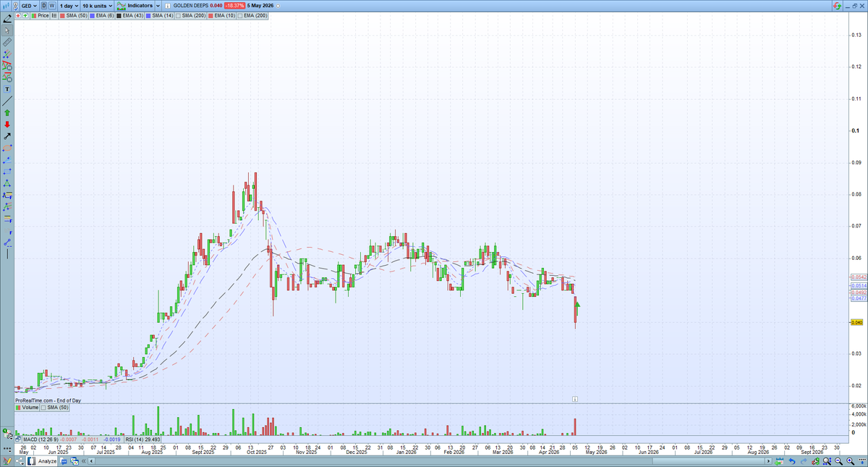Select the text T annotation tool
Viewport: 868px width, 467px height.
click(7, 89)
